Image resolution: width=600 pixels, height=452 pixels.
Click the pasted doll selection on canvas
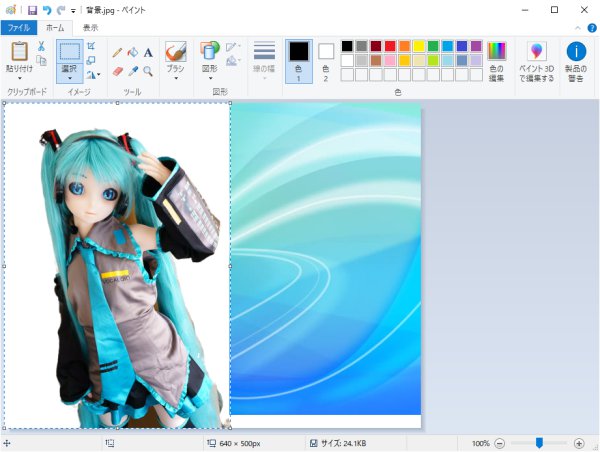[117, 266]
